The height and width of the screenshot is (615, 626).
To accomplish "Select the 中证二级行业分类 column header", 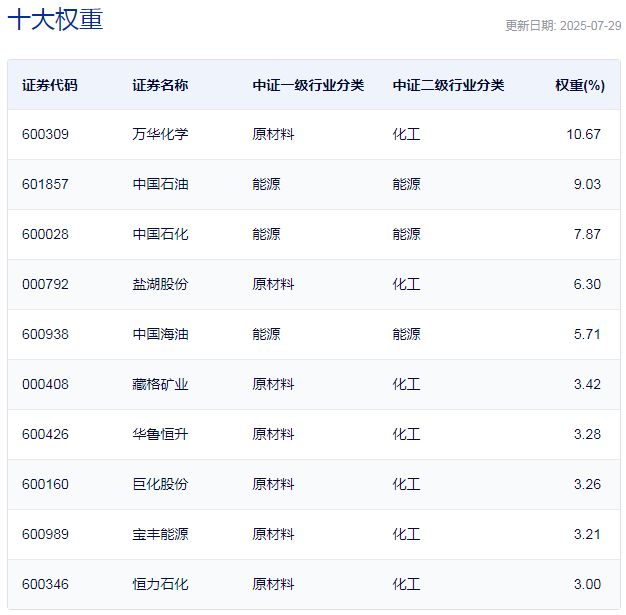I will tap(448, 85).
